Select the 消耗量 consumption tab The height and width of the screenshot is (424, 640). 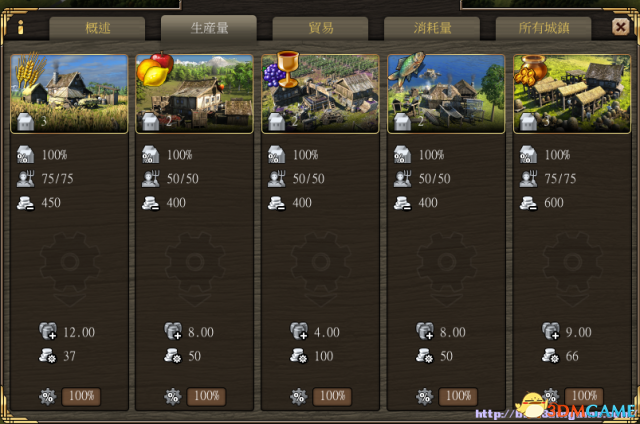tap(432, 28)
